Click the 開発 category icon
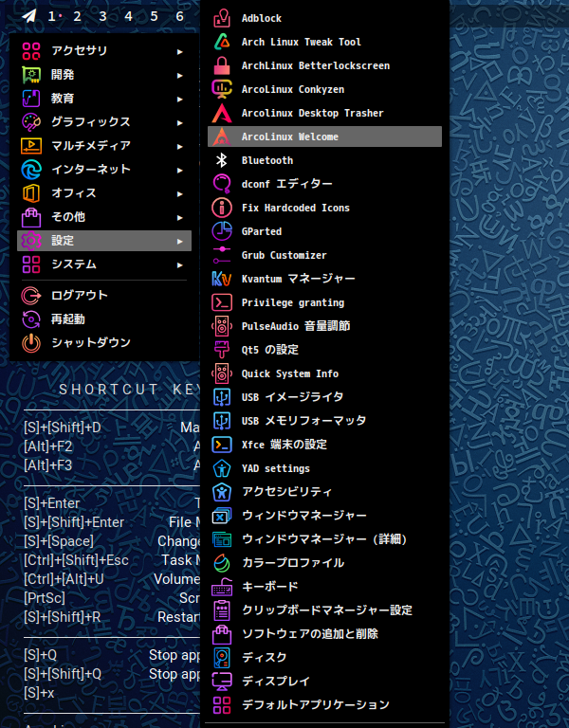 (x=31, y=75)
